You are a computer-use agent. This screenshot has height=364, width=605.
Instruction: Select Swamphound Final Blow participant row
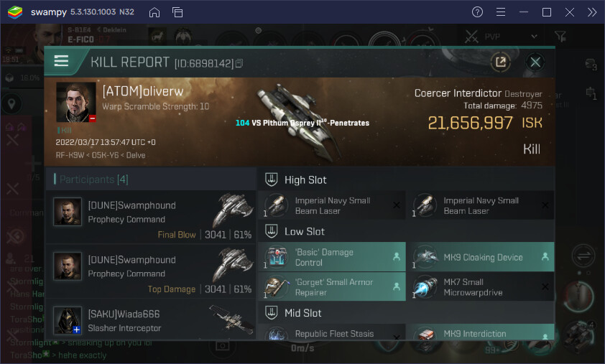[x=151, y=219]
